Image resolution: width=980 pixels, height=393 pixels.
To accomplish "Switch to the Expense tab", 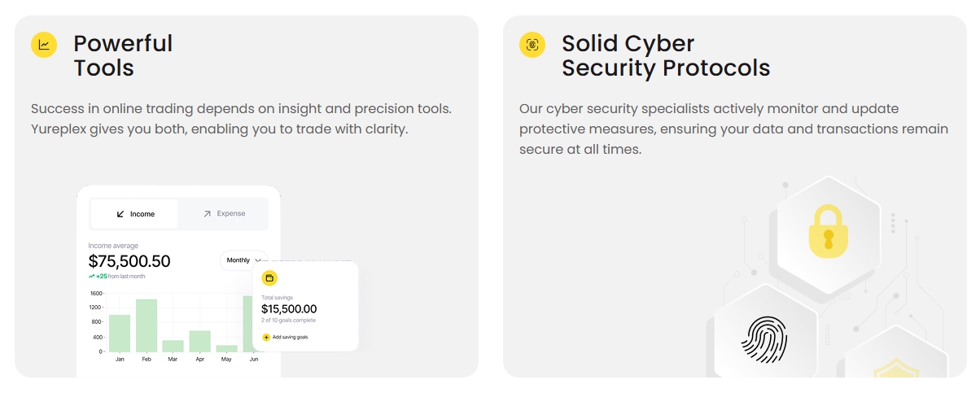I will point(224,214).
